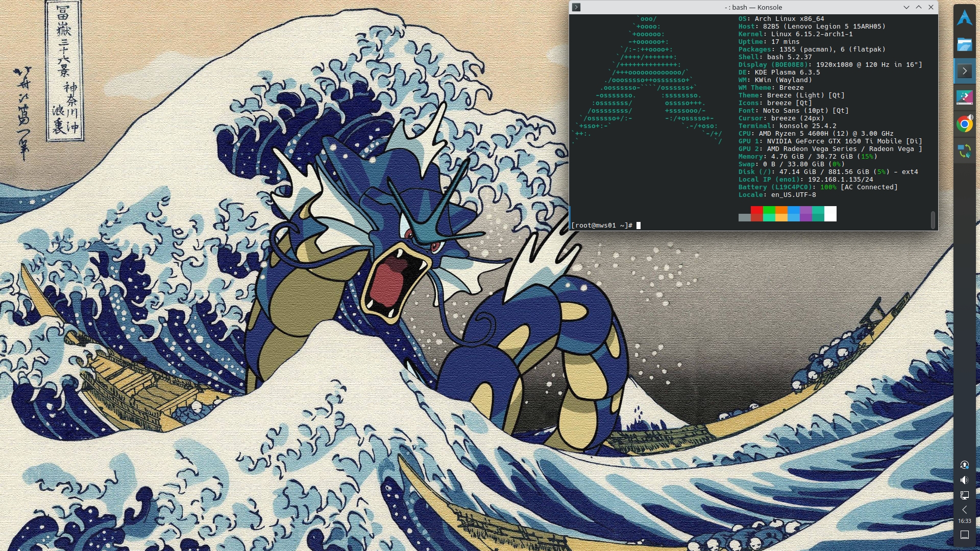
Task: Click the 'Font: Noto Sans (10pt)' line
Action: (x=793, y=111)
